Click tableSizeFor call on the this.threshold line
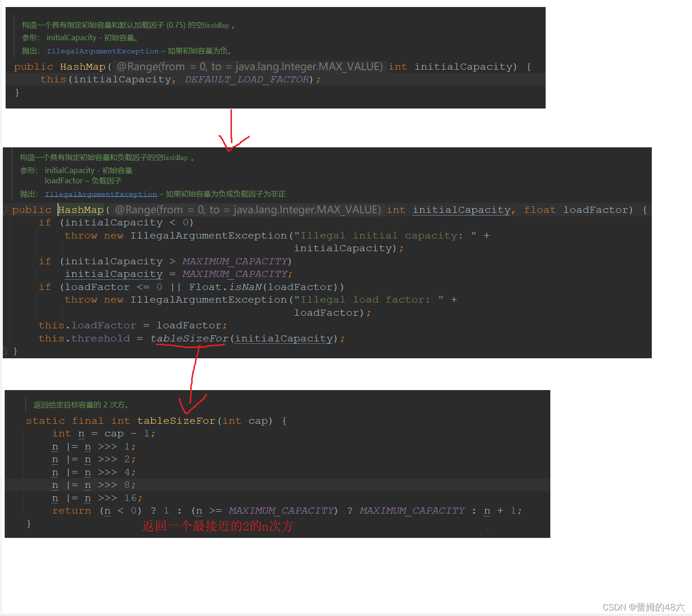This screenshot has height=616, width=692. [189, 338]
